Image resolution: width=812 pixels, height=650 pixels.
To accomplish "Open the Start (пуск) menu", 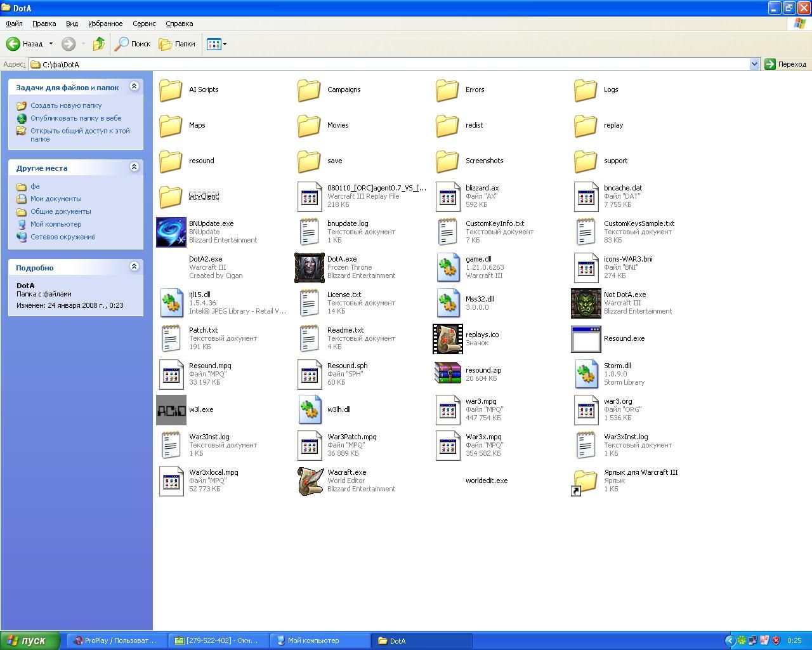I will [30, 640].
